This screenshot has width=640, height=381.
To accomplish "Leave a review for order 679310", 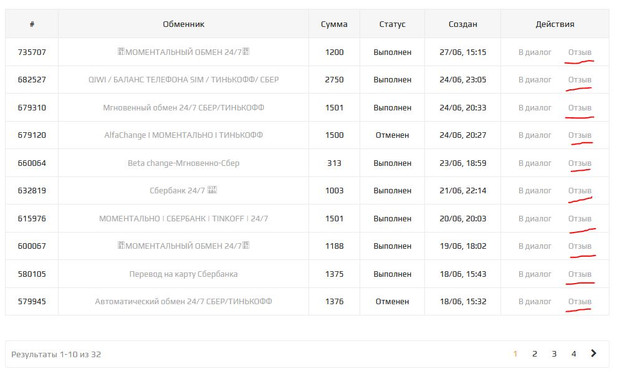I will click(580, 108).
